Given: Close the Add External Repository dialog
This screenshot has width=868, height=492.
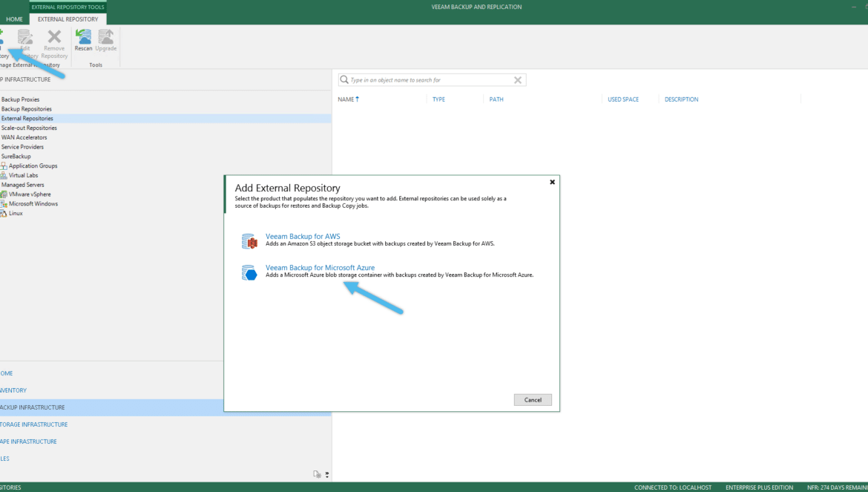Looking at the screenshot, I should pyautogui.click(x=552, y=182).
